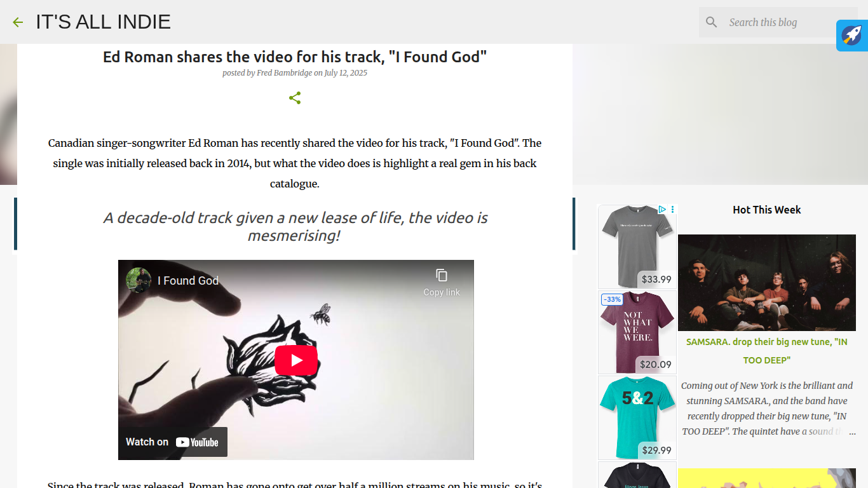
Task: Click the SAMSARA band photo thumbnail
Action: (767, 283)
